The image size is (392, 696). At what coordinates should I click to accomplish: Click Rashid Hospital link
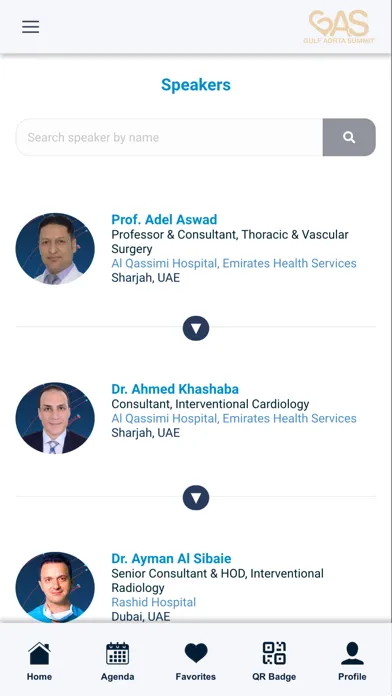(x=154, y=602)
